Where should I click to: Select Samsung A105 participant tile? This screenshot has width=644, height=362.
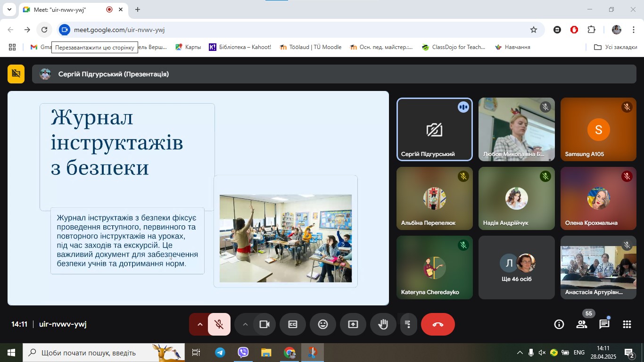(598, 130)
